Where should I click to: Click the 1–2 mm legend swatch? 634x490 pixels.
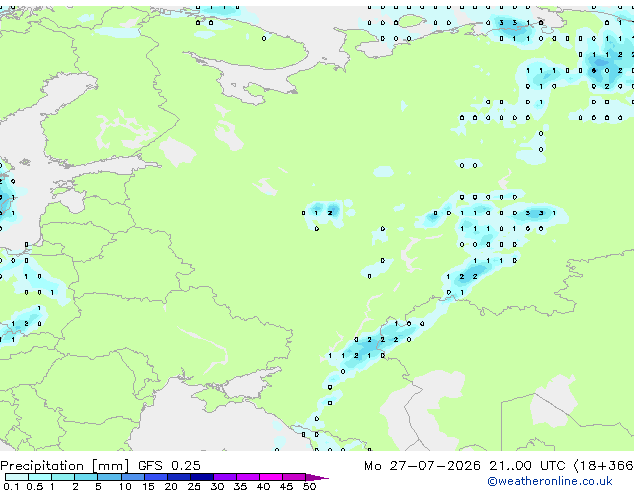coord(63,477)
